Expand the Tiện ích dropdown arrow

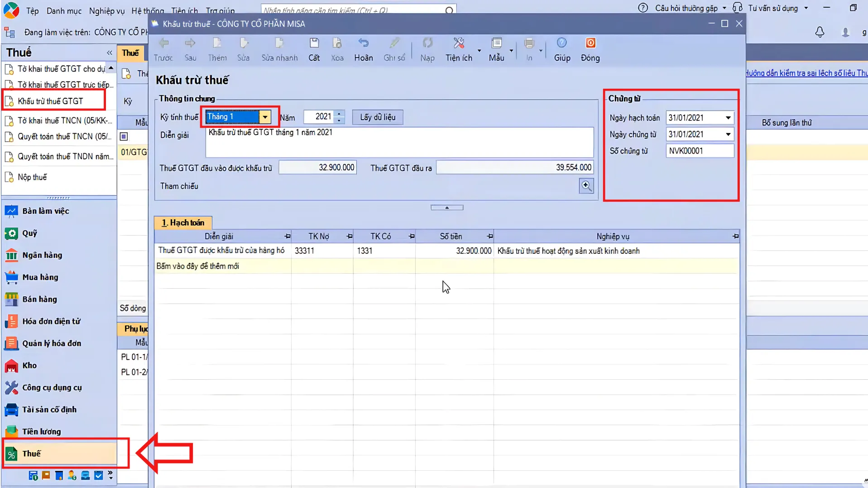pos(479,50)
